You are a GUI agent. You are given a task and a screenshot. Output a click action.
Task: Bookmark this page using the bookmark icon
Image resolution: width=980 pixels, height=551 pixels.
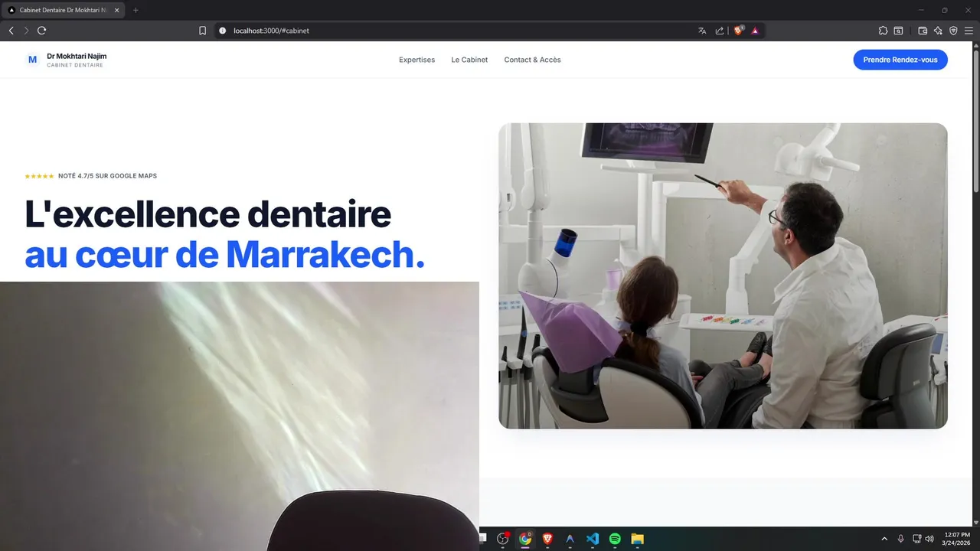(x=202, y=31)
